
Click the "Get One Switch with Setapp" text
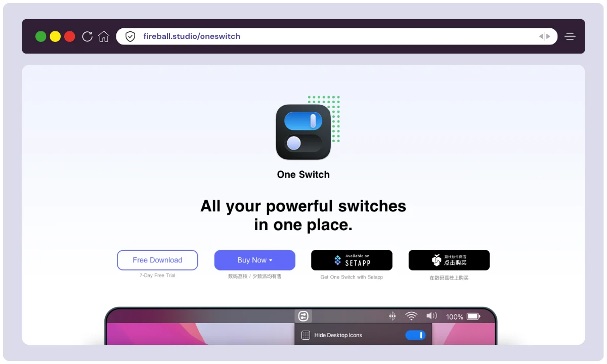click(x=352, y=277)
